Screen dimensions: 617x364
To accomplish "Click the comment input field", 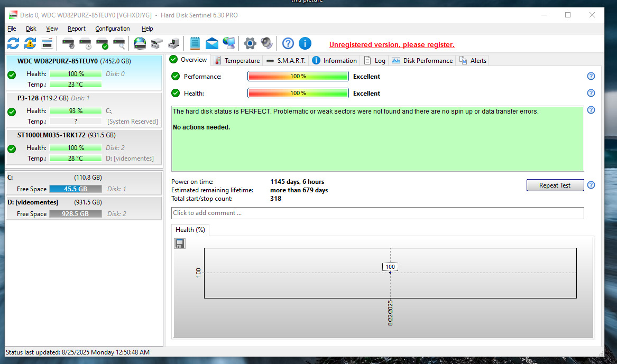I will (x=377, y=213).
